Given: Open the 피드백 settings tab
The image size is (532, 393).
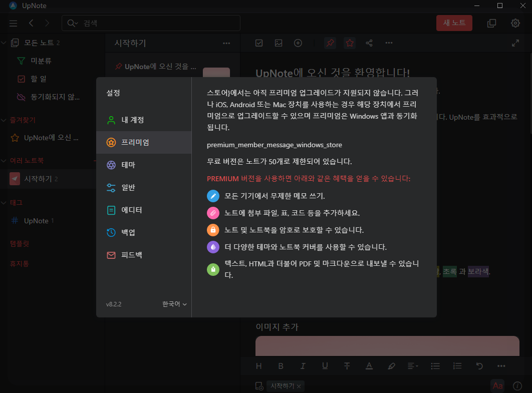Looking at the screenshot, I should (144, 255).
